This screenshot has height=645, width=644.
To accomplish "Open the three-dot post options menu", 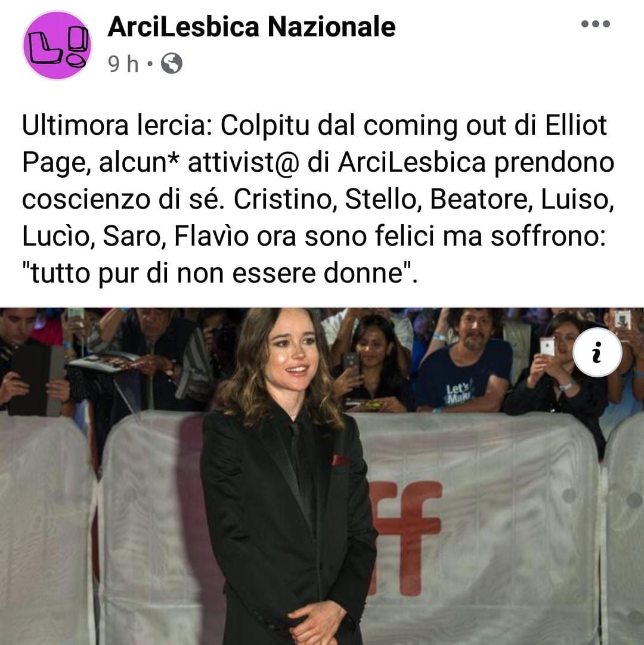I will 596,24.
